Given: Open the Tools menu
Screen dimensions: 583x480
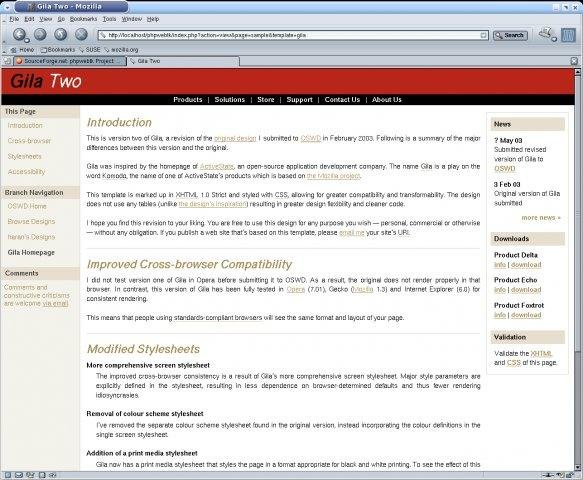Looking at the screenshot, I should (109, 19).
